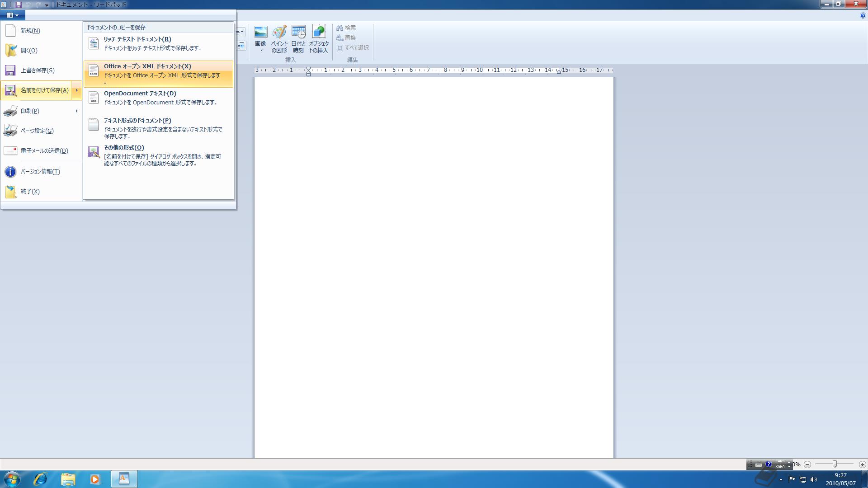Open the Customize Quick Access Toolbar dropdown
868x488 pixels.
point(47,5)
